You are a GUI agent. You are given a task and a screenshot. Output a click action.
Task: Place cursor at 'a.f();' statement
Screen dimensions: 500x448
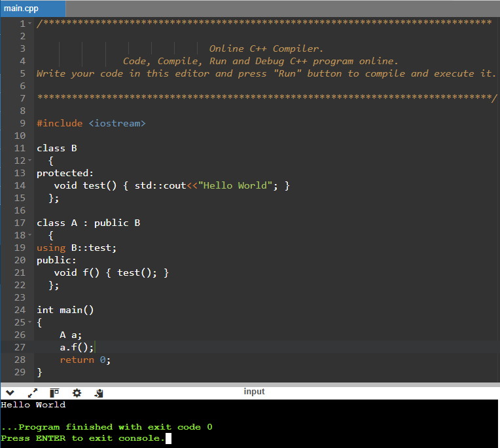77,347
